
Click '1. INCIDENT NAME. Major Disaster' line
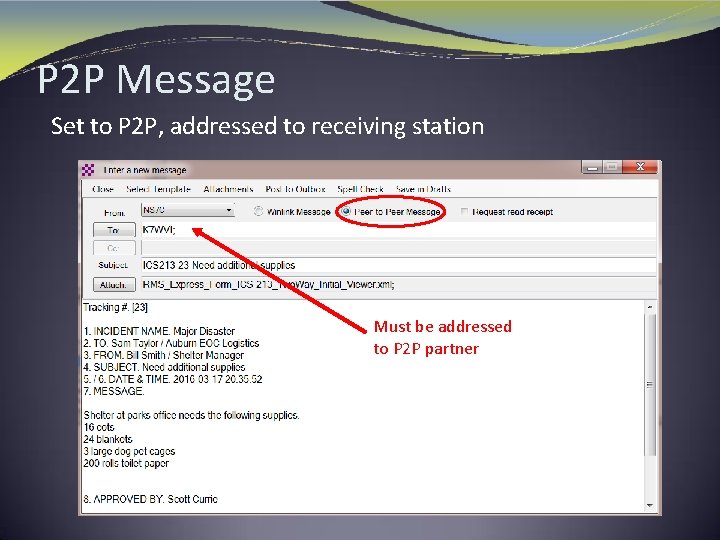pos(159,331)
